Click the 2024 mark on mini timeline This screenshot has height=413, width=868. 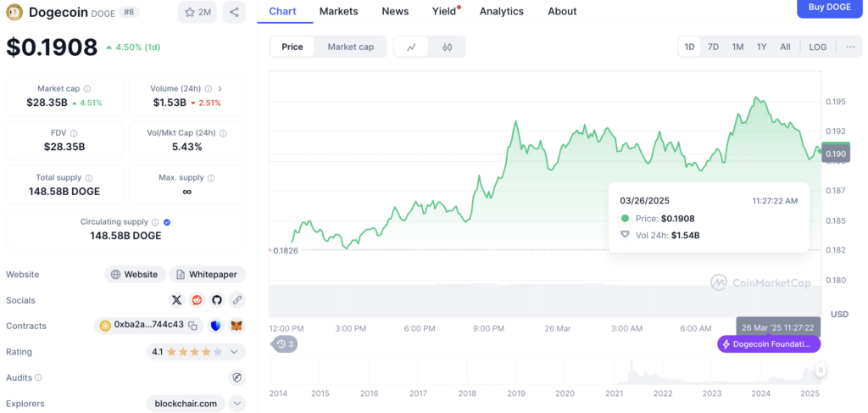tap(760, 393)
